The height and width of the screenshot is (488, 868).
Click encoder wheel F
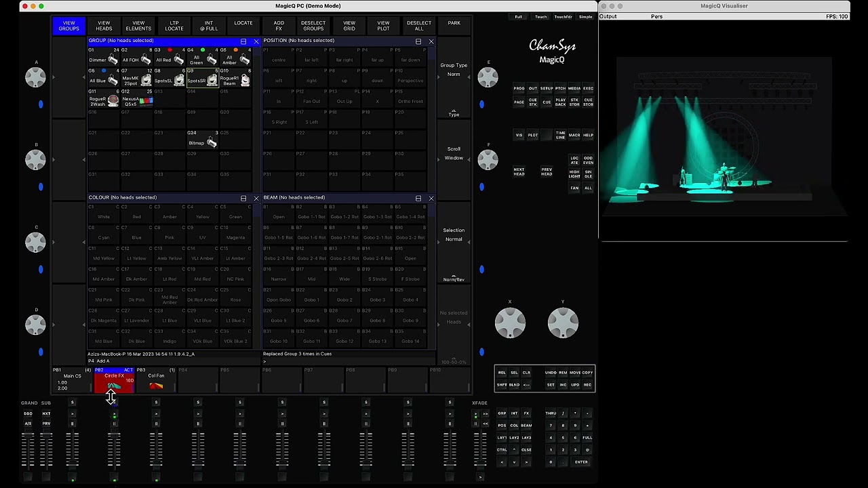[488, 160]
